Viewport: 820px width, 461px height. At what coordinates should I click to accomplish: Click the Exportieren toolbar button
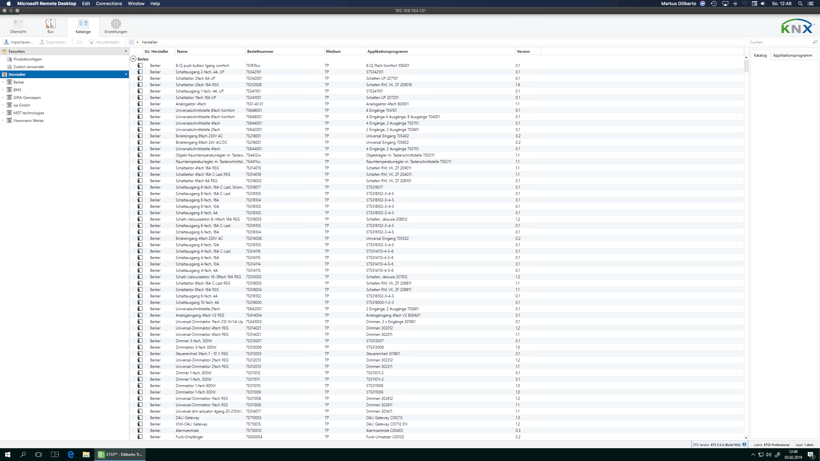(x=53, y=42)
